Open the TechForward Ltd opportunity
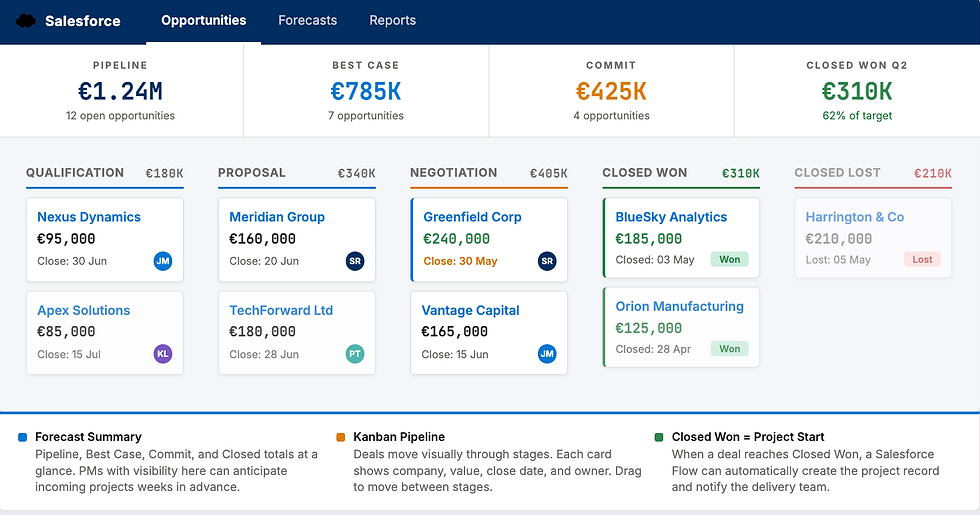This screenshot has width=980, height=515. 281,310
